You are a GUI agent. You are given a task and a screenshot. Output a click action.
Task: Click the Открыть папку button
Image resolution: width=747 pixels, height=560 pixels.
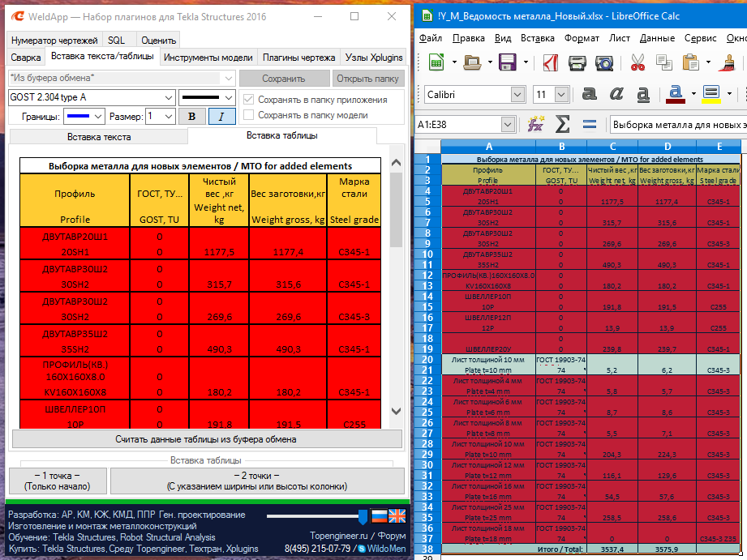coord(367,79)
